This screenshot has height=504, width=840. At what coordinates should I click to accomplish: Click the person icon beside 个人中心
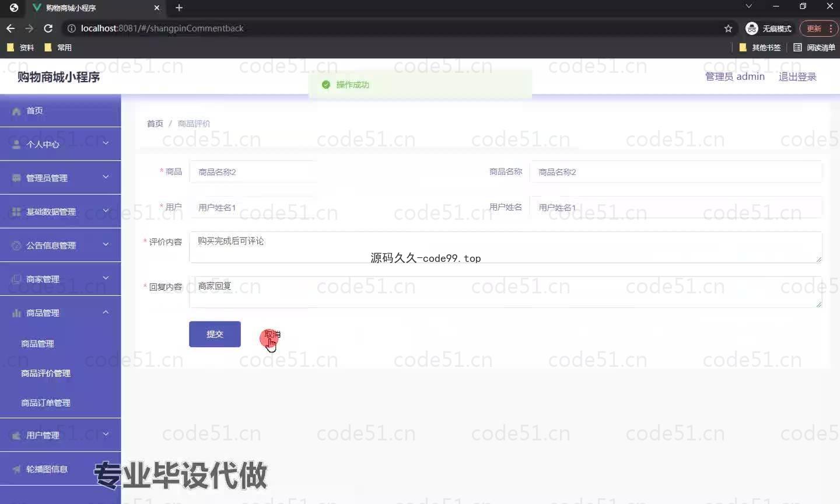pyautogui.click(x=16, y=144)
